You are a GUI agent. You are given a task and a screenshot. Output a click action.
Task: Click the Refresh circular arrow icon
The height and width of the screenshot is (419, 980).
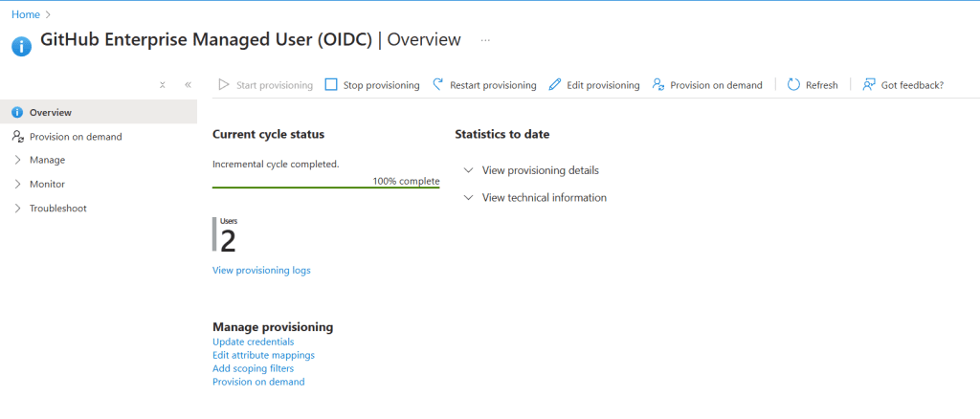click(x=793, y=85)
